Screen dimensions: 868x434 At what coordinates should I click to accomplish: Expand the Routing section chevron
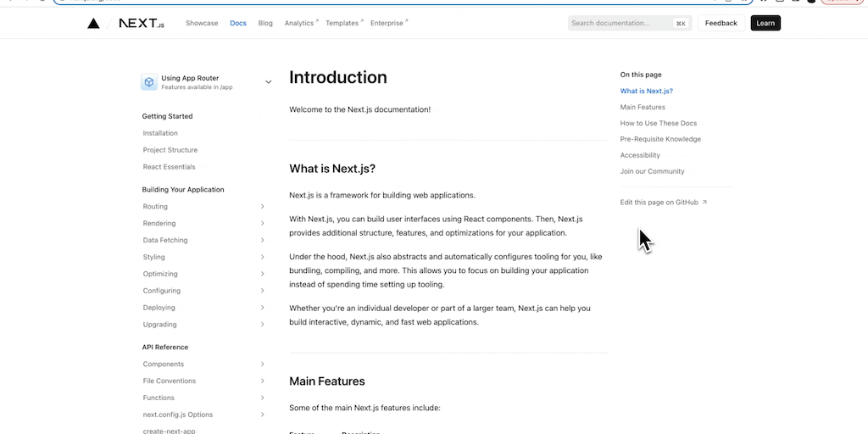pyautogui.click(x=262, y=207)
